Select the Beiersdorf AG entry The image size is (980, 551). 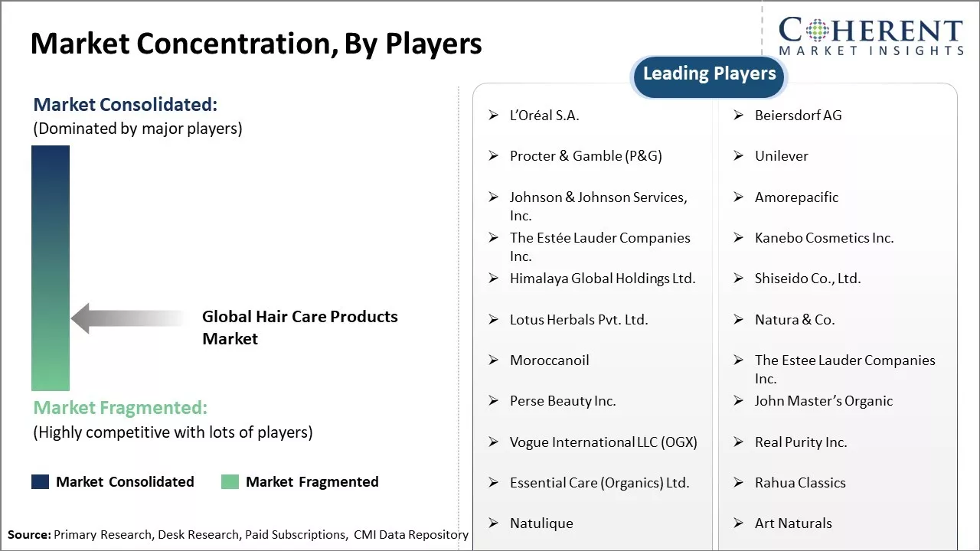click(x=798, y=116)
